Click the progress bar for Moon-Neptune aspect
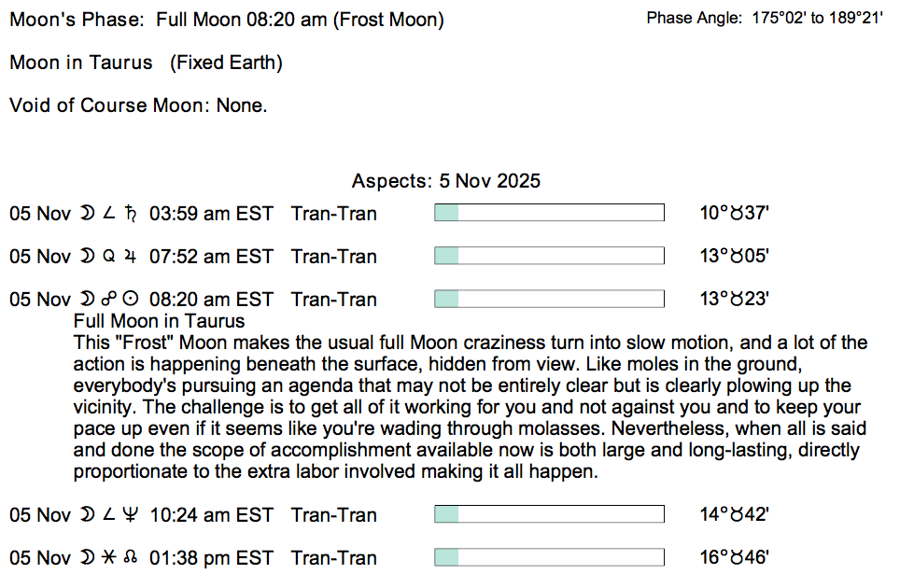This screenshot has width=900, height=588. click(549, 515)
